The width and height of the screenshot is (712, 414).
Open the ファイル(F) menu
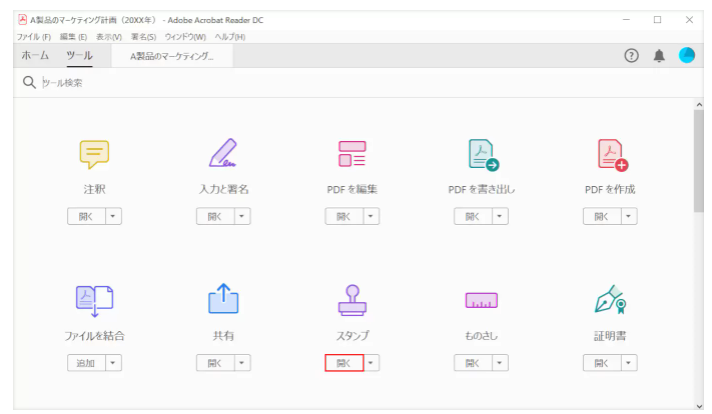point(33,36)
